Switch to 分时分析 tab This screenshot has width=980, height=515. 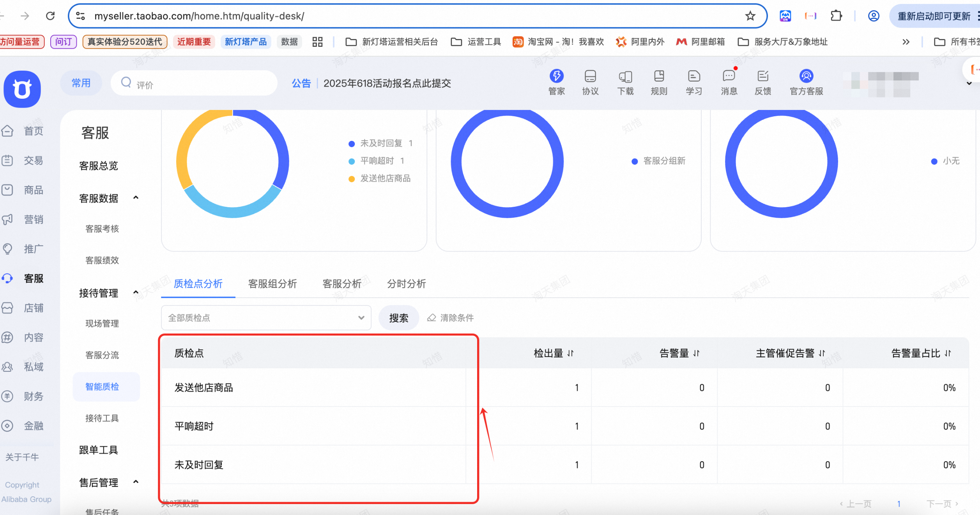pos(407,284)
